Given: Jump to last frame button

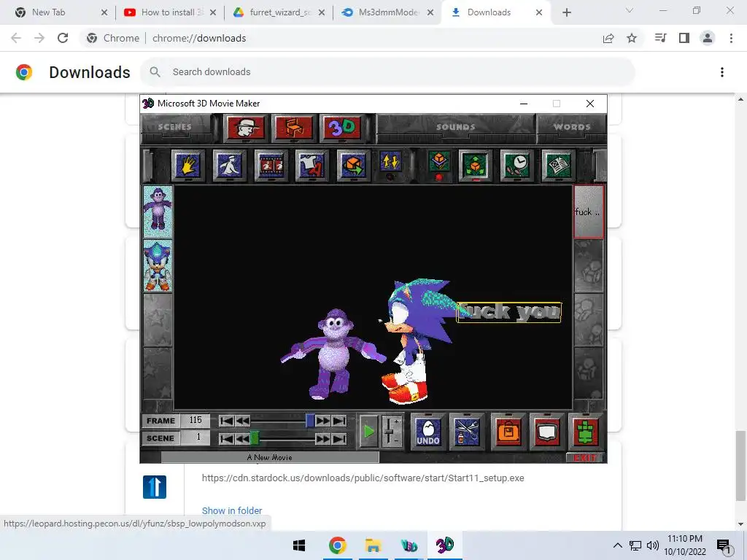Looking at the screenshot, I should (339, 421).
